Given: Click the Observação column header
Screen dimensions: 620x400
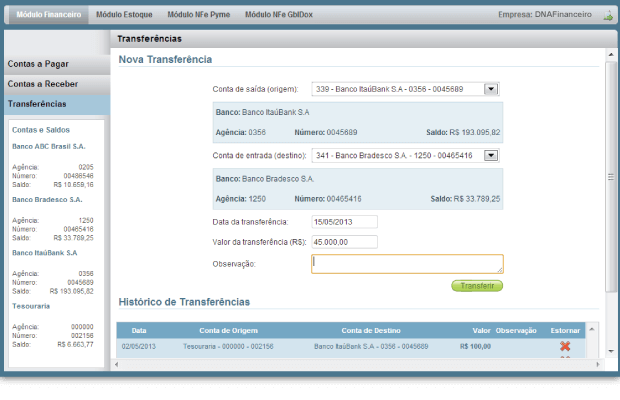Looking at the screenshot, I should (x=516, y=331).
